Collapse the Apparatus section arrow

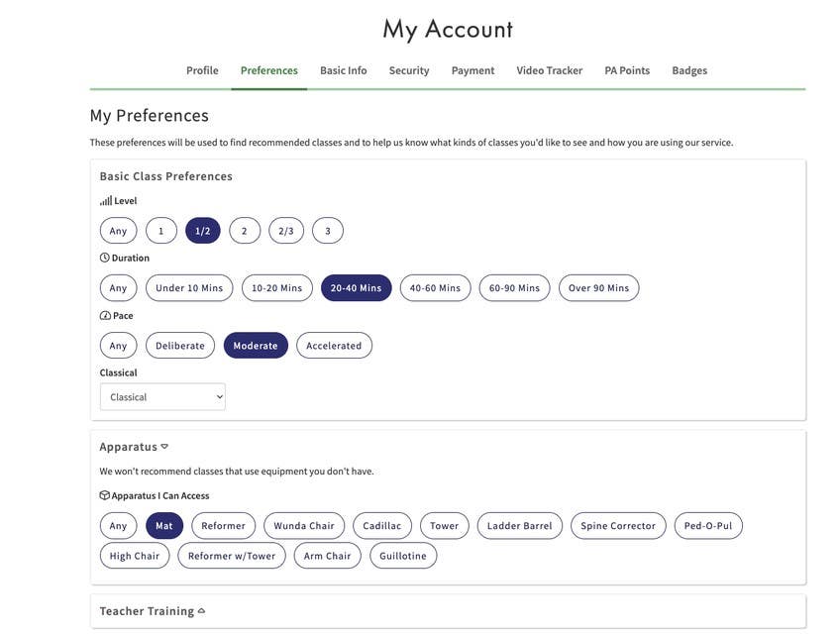point(164,447)
